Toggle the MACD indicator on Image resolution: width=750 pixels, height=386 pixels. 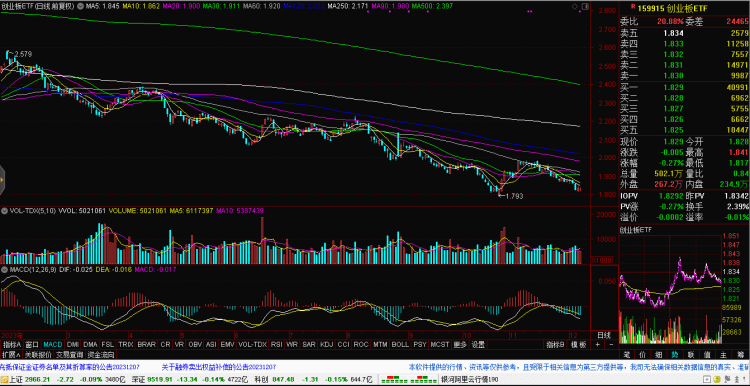[53, 344]
